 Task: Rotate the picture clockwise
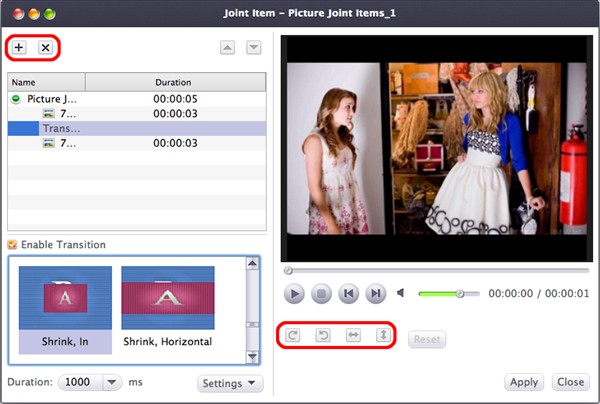[x=293, y=335]
